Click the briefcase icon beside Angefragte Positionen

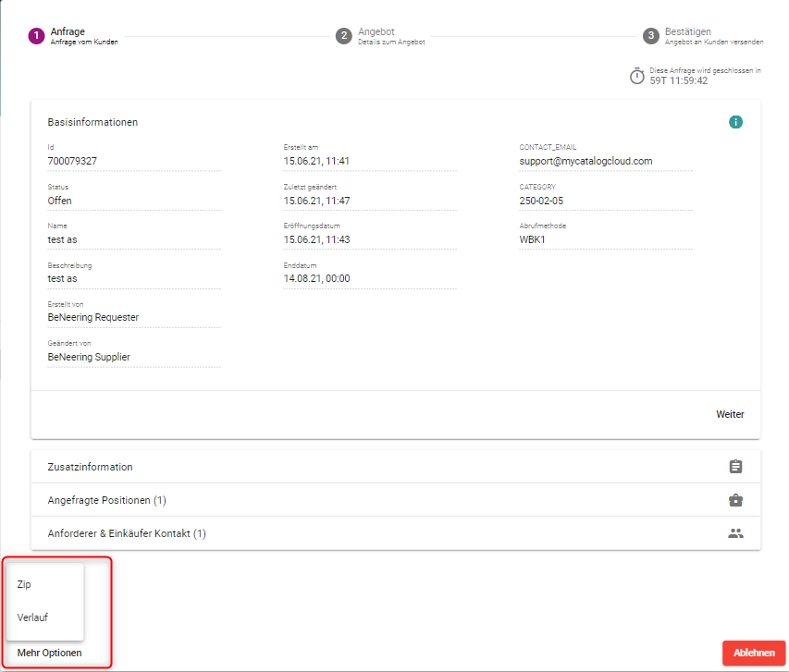pos(735,500)
